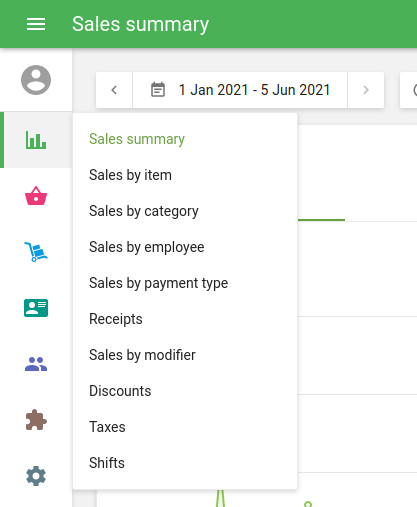Screen dimensions: 417x507
Task: Open Employees via the ID card icon
Action: 36,308
